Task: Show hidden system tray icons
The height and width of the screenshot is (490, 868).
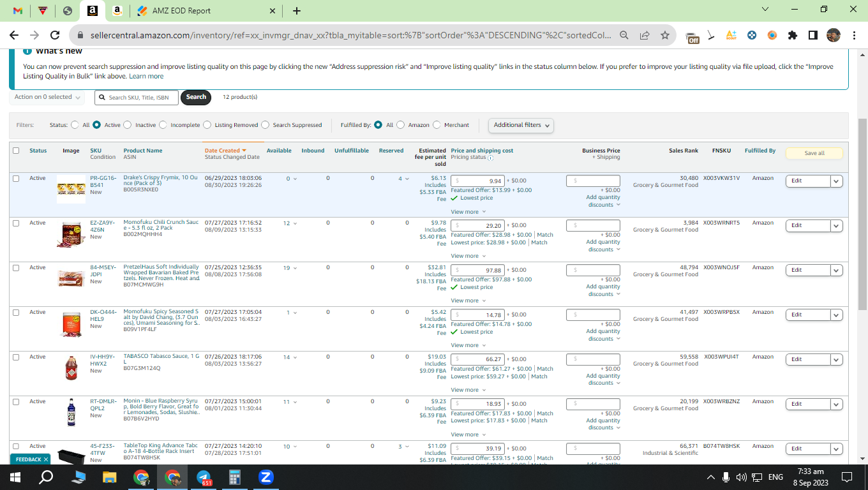Action: (711, 477)
